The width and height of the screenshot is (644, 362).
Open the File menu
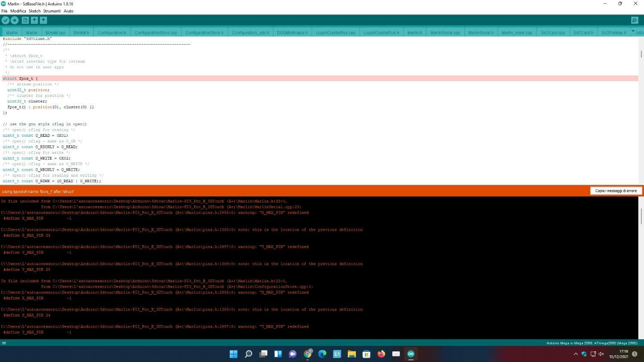point(4,11)
